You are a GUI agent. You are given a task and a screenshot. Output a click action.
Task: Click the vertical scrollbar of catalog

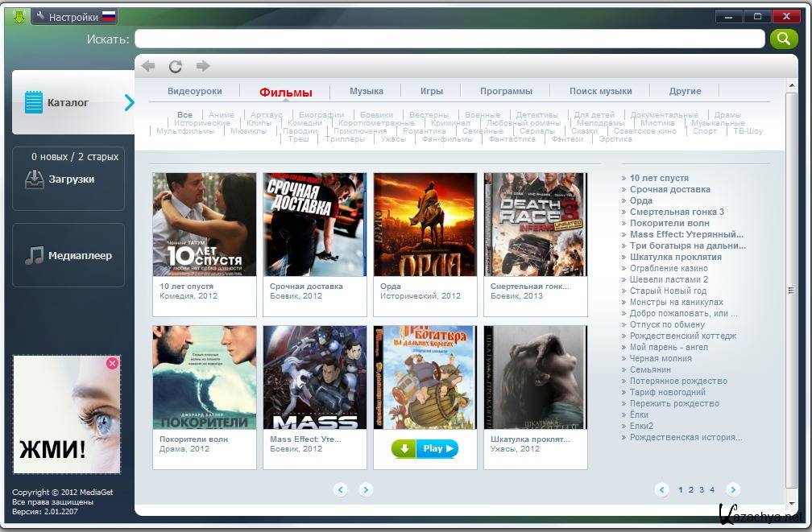790,282
